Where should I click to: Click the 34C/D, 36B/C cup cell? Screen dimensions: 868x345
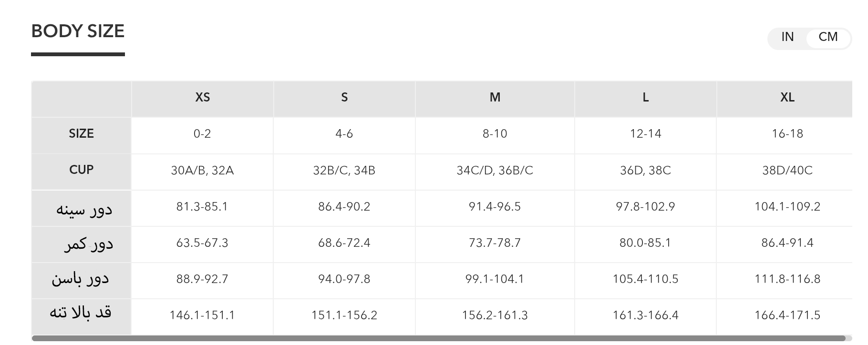(495, 171)
